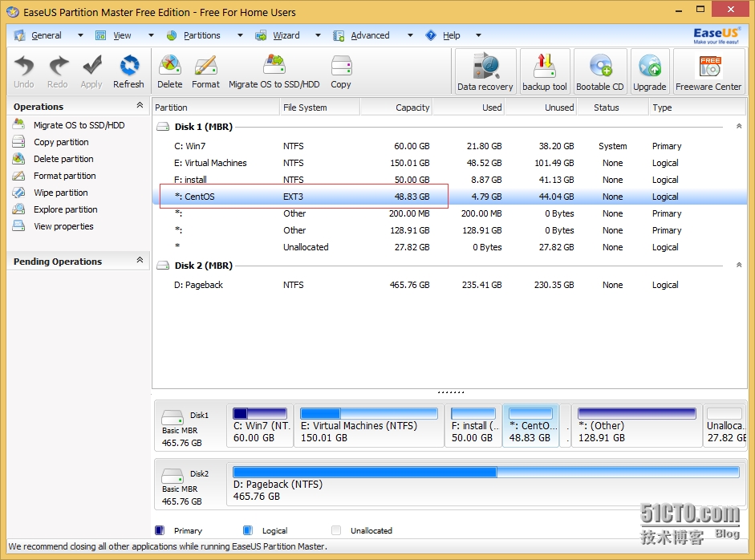Sort by the Capacity column header
The width and height of the screenshot is (755, 560).
point(396,108)
